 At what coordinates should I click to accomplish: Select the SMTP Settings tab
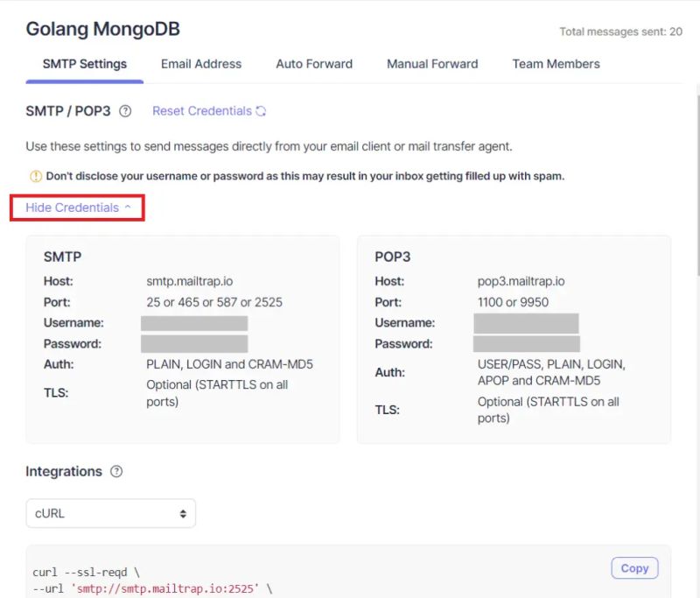[84, 64]
